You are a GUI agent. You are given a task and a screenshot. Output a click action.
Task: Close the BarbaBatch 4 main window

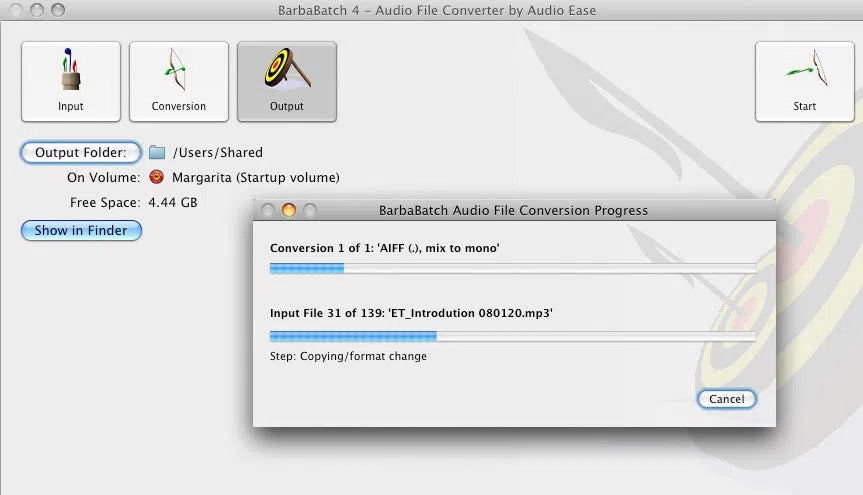tap(17, 10)
